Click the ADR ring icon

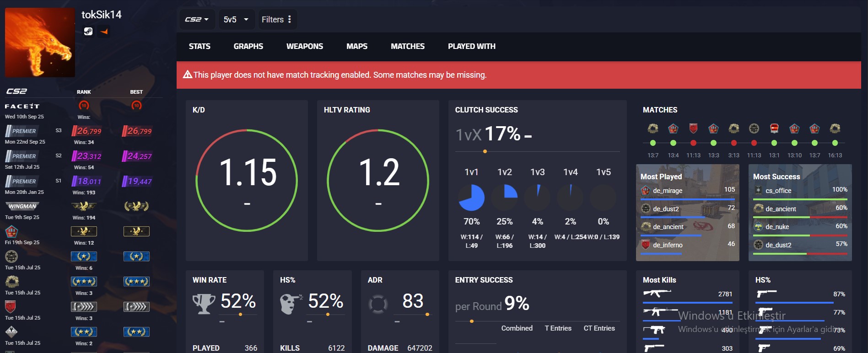378,304
